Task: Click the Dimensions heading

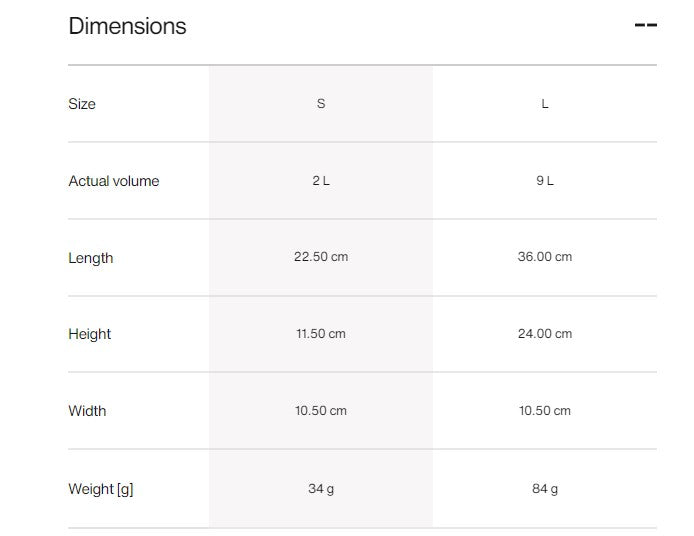Action: (x=127, y=26)
